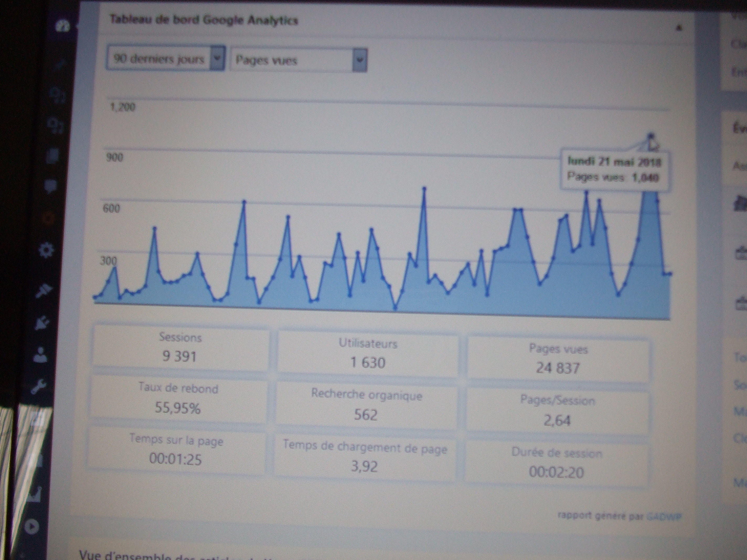Click the '1,200' y-axis label on chart

click(122, 107)
